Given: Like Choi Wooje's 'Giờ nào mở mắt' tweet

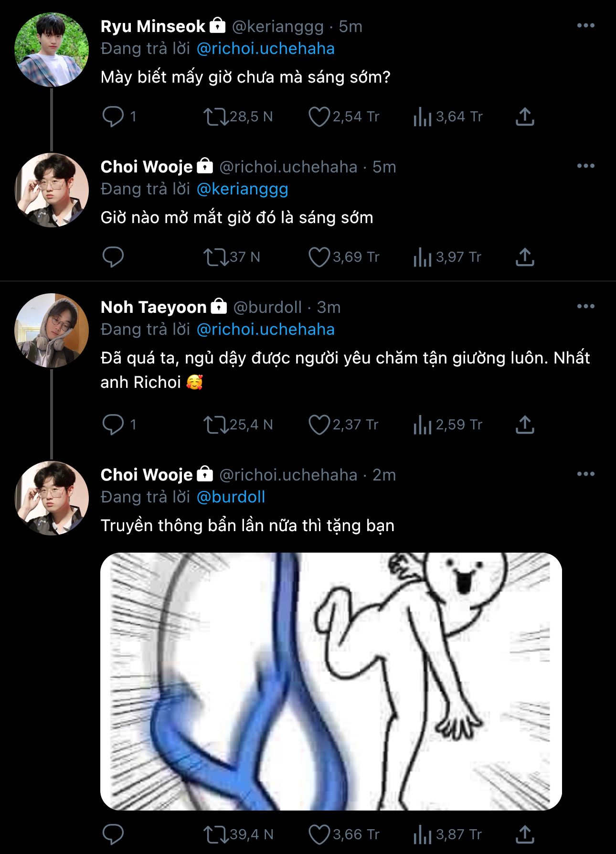Looking at the screenshot, I should tap(319, 257).
